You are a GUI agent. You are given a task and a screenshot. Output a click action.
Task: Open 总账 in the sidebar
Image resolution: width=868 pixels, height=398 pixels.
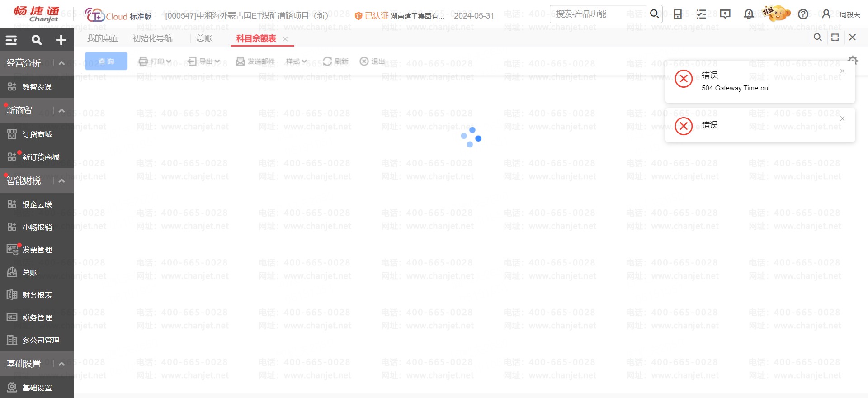pyautogui.click(x=37, y=272)
